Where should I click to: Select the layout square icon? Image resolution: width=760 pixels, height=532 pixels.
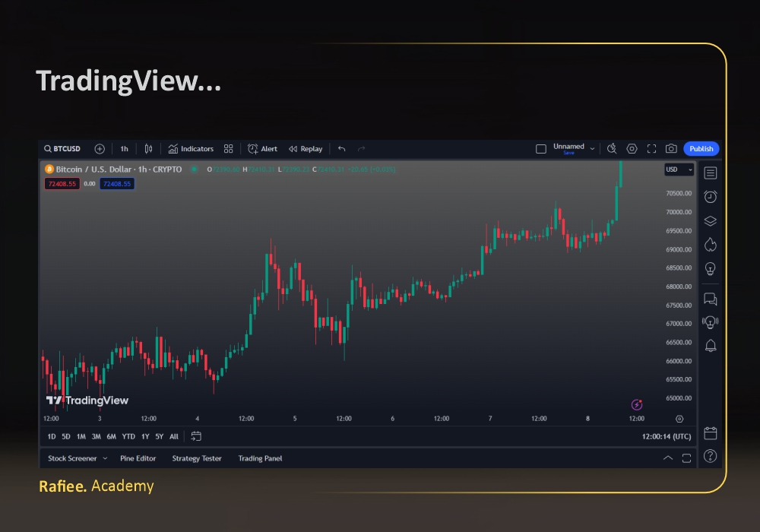(541, 149)
